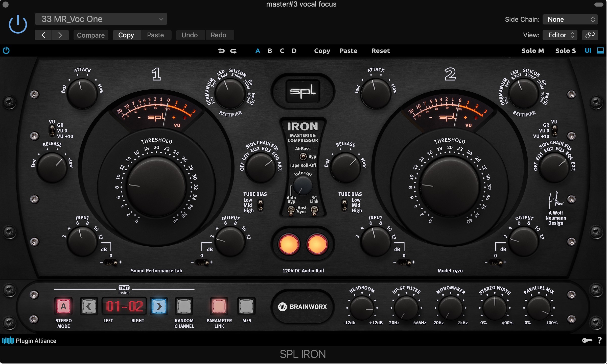Click the plugin power bypass icon in the header
This screenshot has width=607, height=364.
[18, 24]
